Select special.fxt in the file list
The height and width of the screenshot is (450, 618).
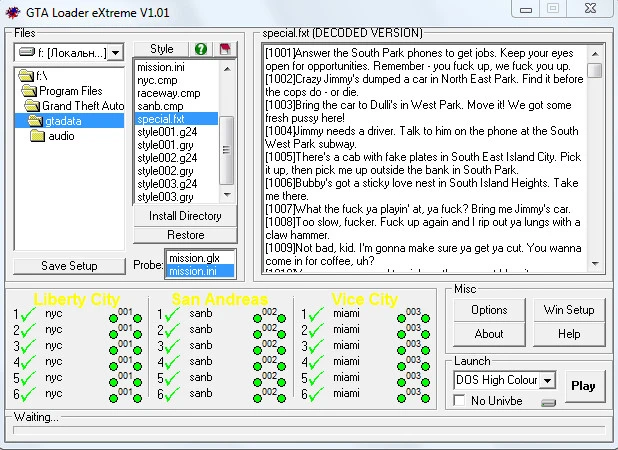pyautogui.click(x=176, y=119)
